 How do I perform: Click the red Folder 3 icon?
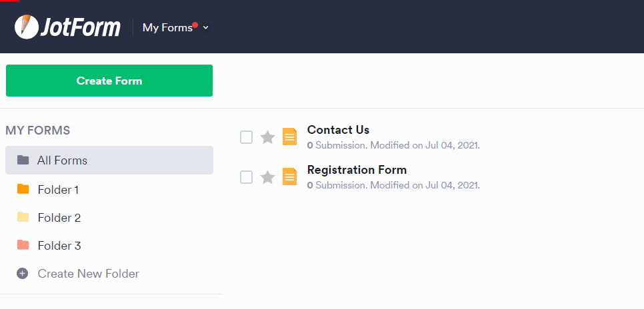click(x=23, y=245)
